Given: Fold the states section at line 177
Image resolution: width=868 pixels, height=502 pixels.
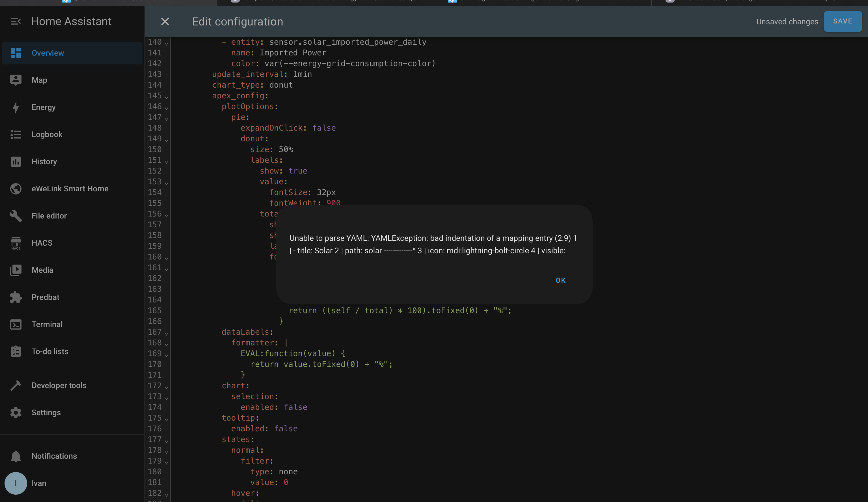Looking at the screenshot, I should tap(166, 440).
